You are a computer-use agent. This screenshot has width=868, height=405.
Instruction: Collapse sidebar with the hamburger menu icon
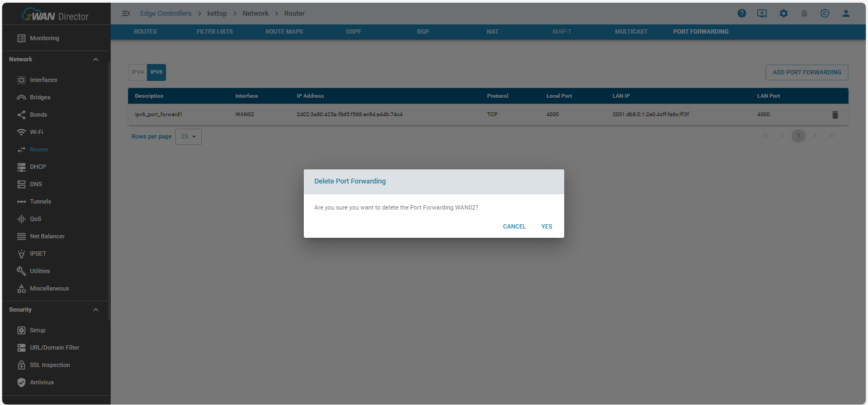click(126, 14)
